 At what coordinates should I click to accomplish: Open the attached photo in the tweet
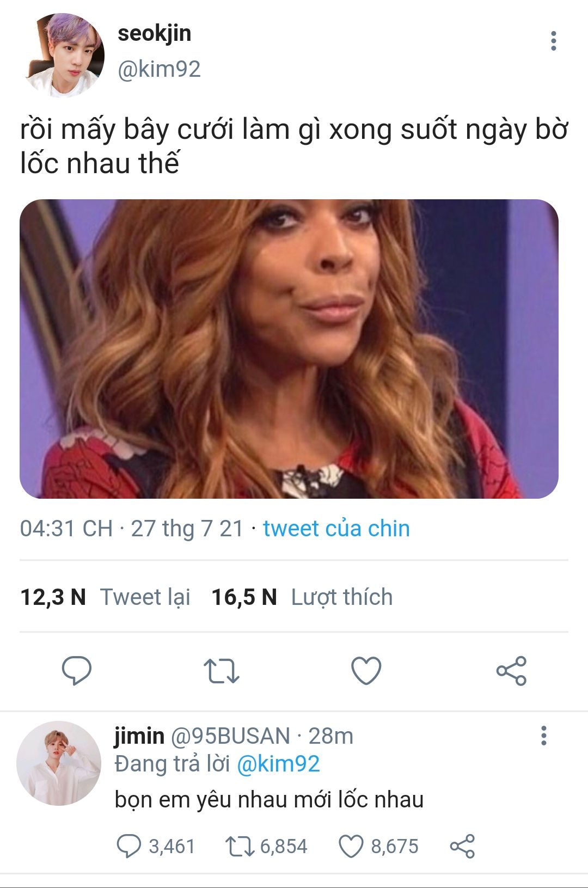[289, 349]
